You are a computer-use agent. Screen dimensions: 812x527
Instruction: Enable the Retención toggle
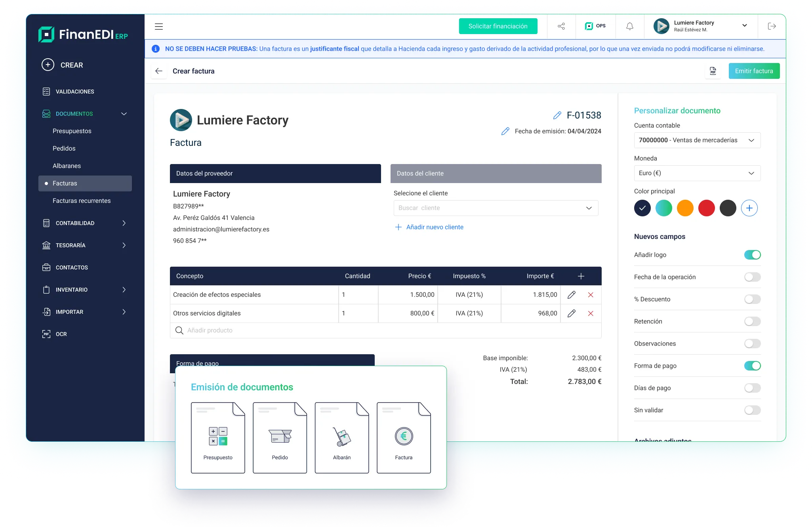752,321
